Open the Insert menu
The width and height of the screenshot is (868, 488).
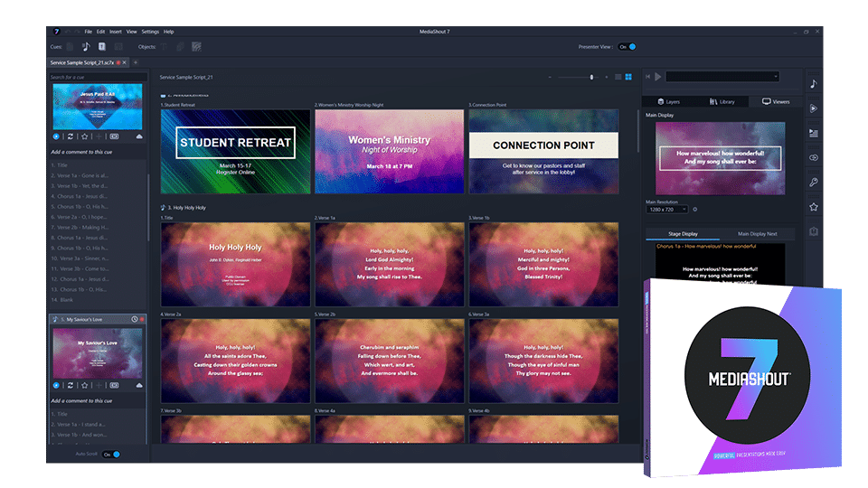tap(114, 32)
